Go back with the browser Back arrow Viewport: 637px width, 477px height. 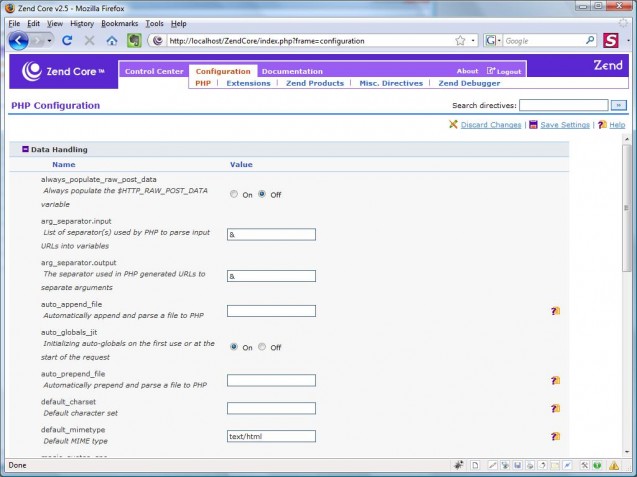click(18, 41)
